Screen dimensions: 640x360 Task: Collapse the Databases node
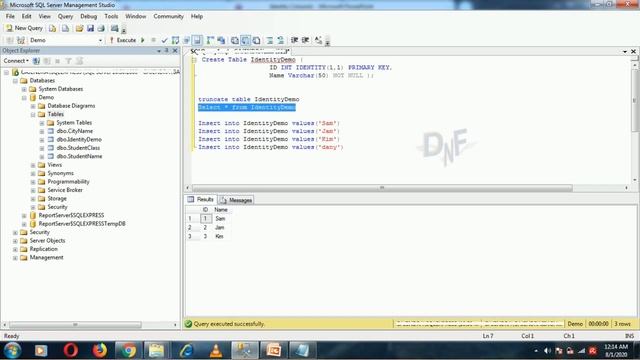tap(15, 80)
